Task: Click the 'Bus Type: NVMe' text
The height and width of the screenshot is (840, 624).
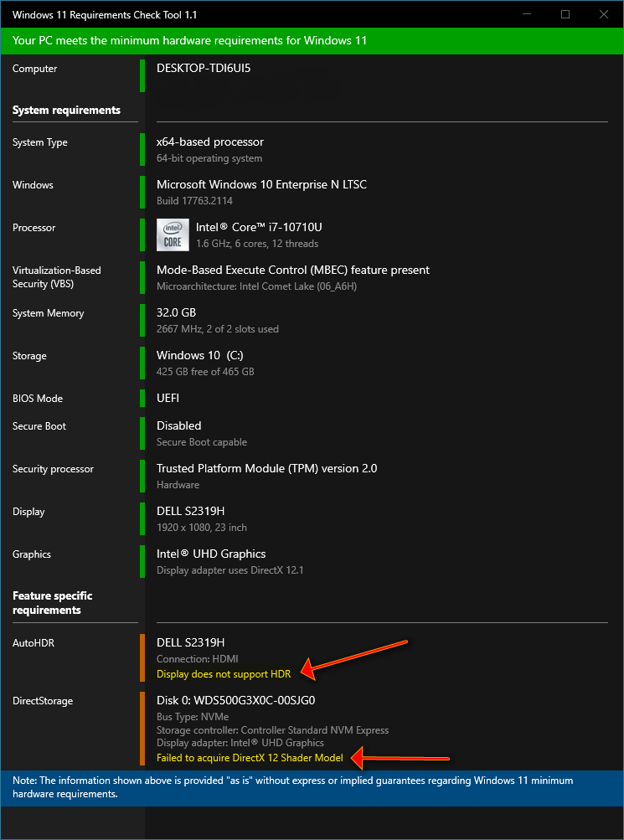Action: (x=191, y=717)
